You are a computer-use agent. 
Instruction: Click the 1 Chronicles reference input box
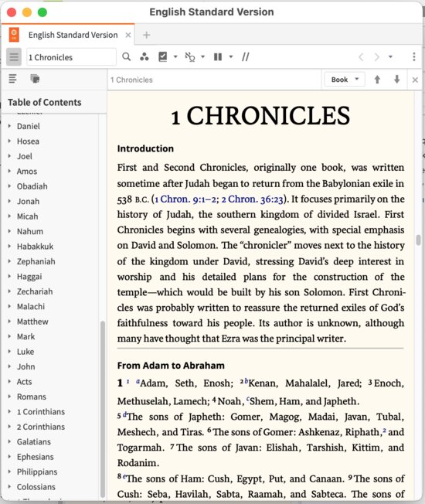[71, 57]
